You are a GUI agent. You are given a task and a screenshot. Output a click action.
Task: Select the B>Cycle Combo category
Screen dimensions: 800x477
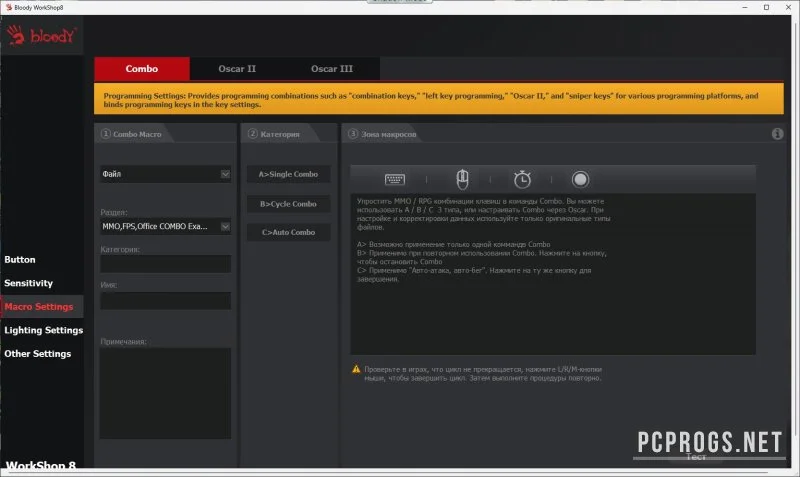click(x=288, y=204)
